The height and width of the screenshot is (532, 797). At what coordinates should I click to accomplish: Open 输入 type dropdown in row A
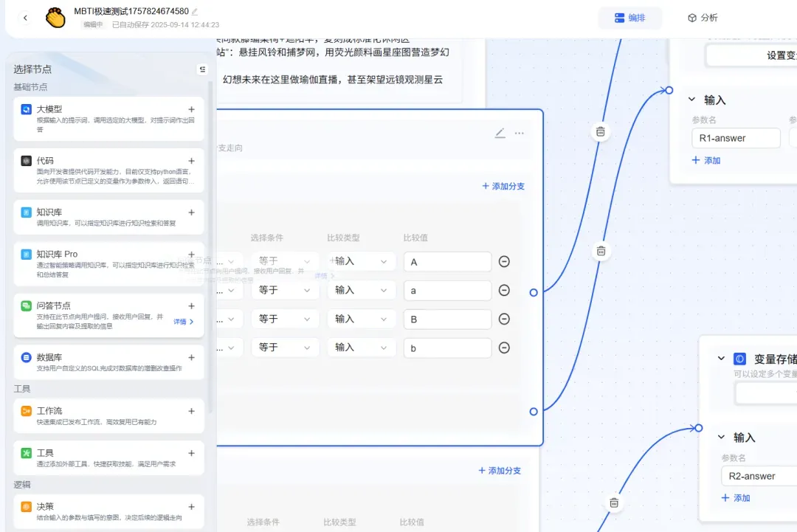[x=362, y=261]
